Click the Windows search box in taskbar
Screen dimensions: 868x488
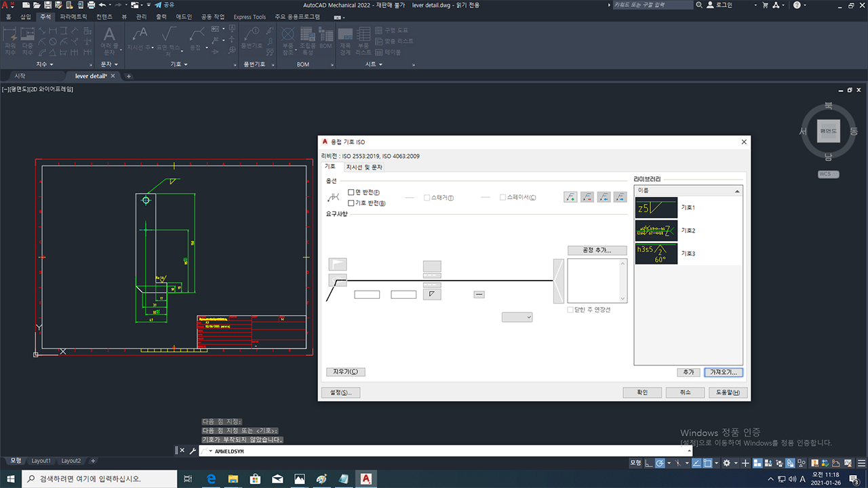click(98, 479)
